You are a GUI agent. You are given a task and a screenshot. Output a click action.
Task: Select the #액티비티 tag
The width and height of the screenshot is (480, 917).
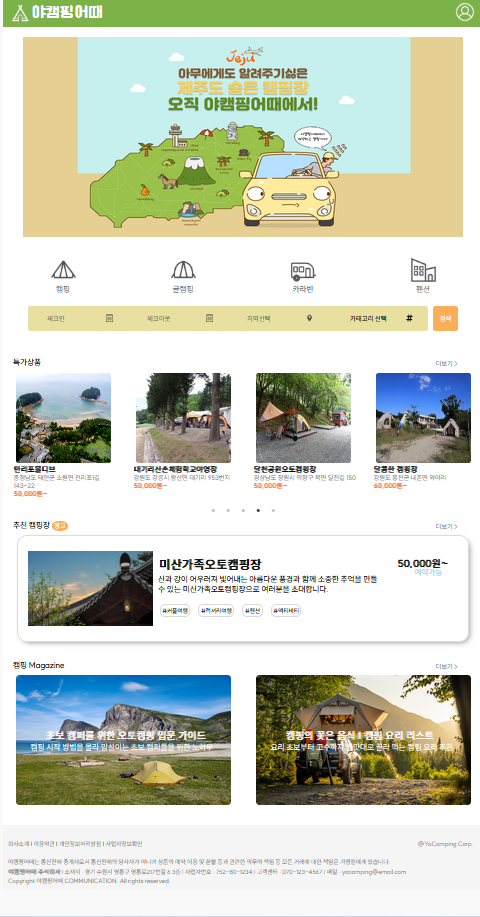(x=286, y=610)
